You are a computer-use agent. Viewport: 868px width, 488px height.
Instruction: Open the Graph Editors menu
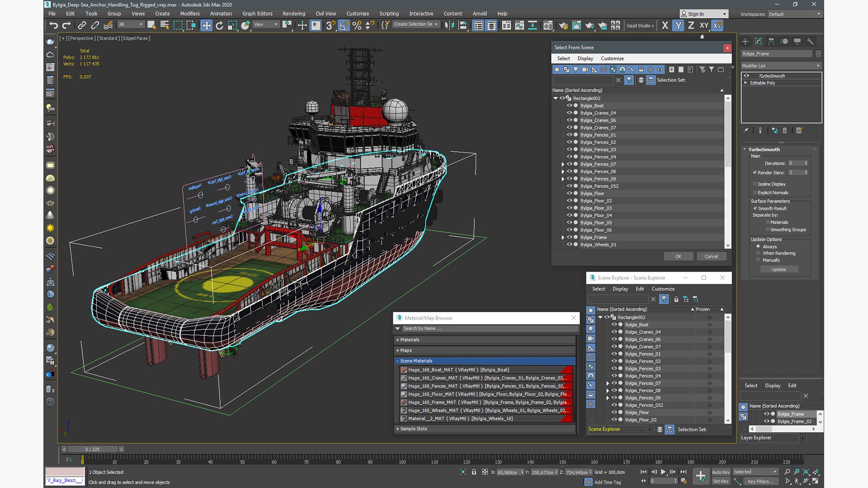[257, 14]
